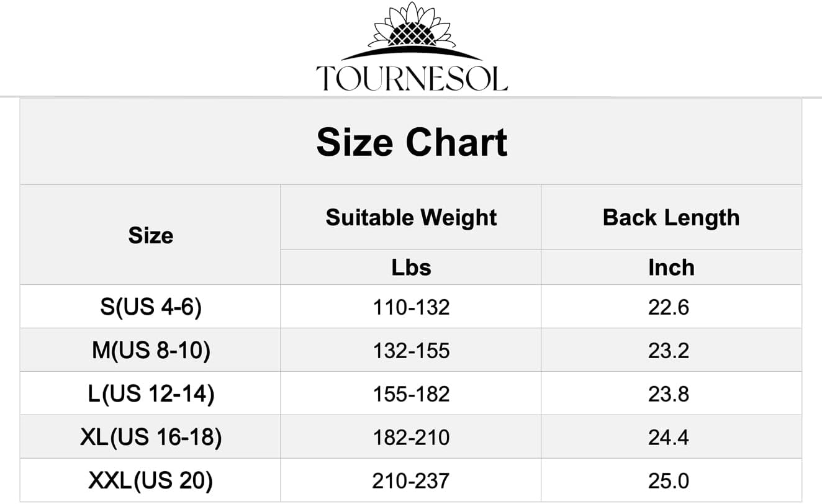822x504 pixels.
Task: Click the Inch unit subheader
Action: click(x=671, y=267)
